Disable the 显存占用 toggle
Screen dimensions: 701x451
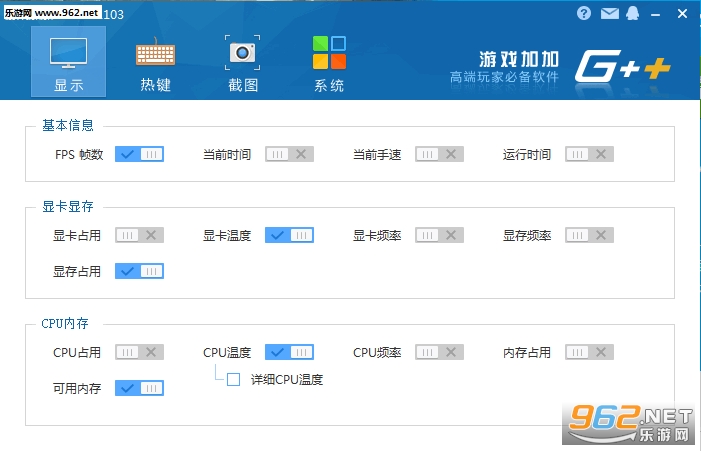139,271
